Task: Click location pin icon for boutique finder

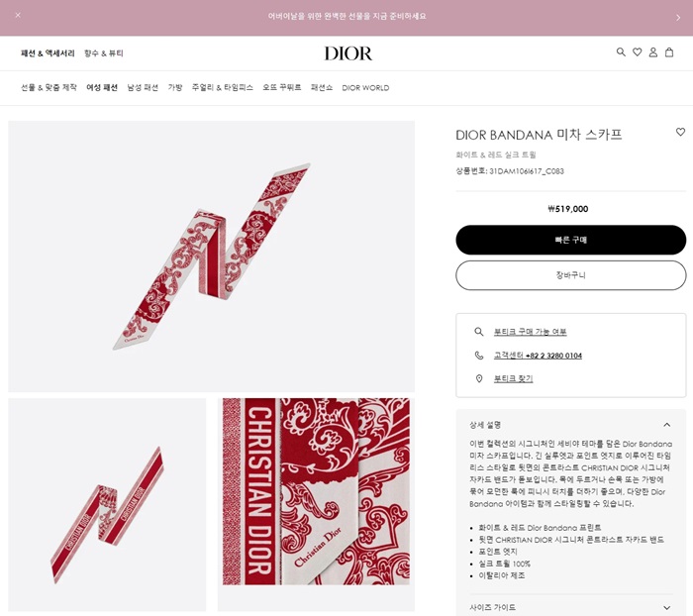Action: point(478,378)
